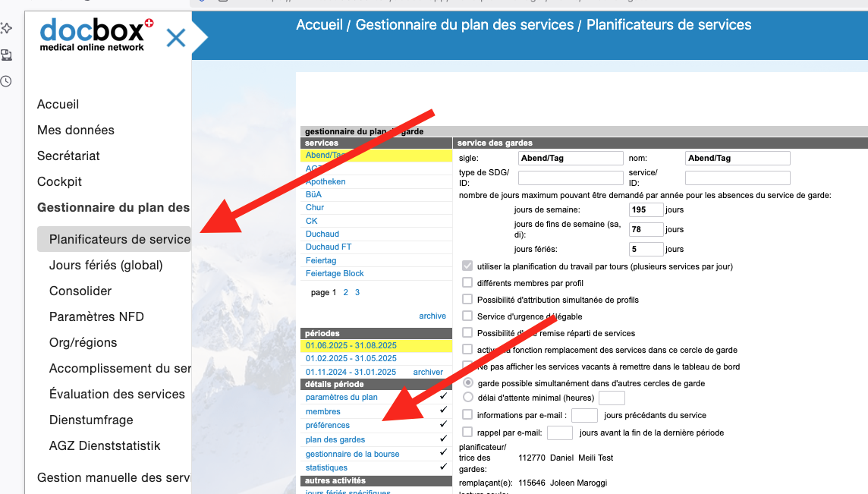Click the checkmark next to 'plan des gardes'
This screenshot has height=494, width=868.
[444, 439]
